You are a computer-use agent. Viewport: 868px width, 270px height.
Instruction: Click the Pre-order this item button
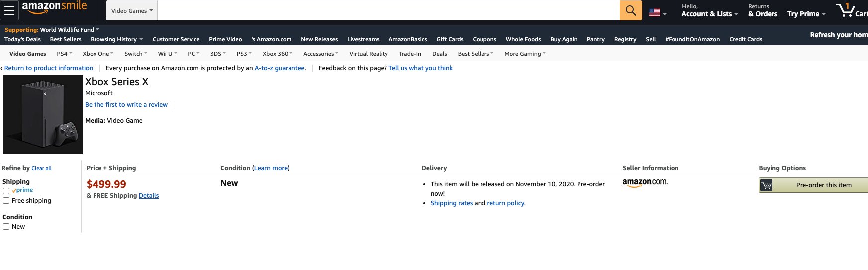pos(813,185)
